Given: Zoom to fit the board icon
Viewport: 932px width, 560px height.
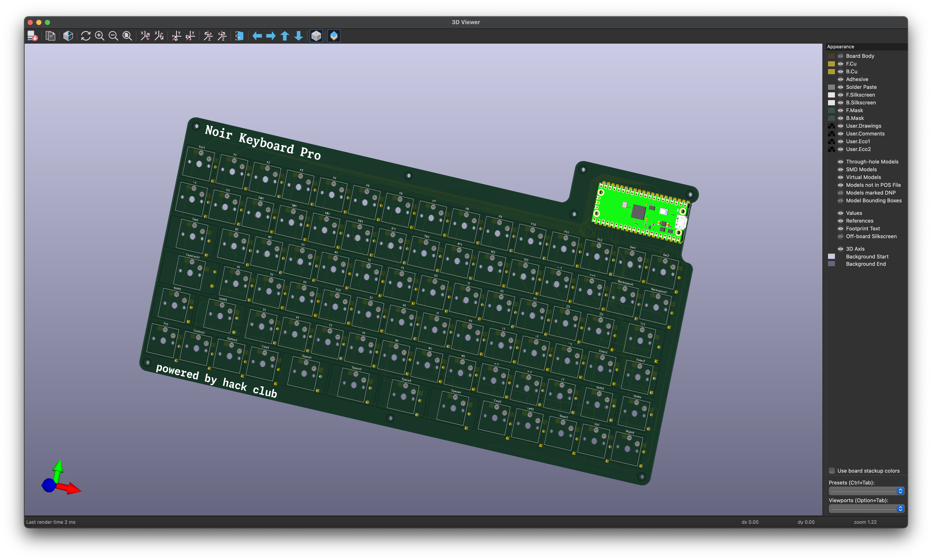Looking at the screenshot, I should [128, 36].
